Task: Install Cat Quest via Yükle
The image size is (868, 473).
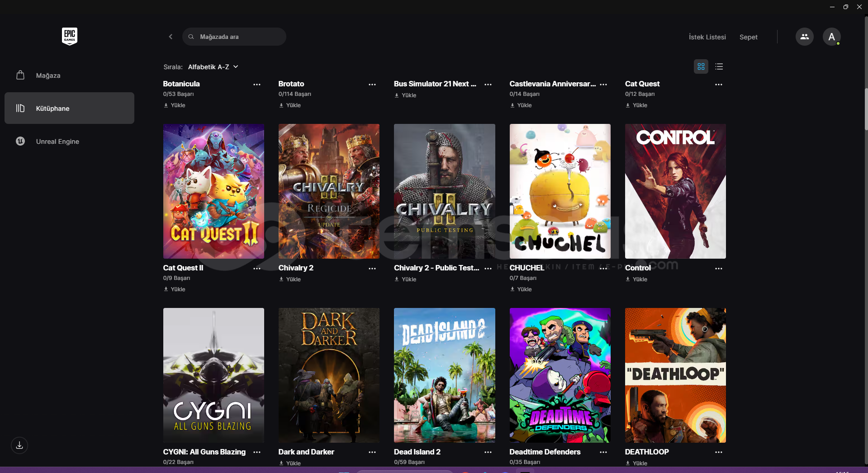Action: [x=636, y=105]
